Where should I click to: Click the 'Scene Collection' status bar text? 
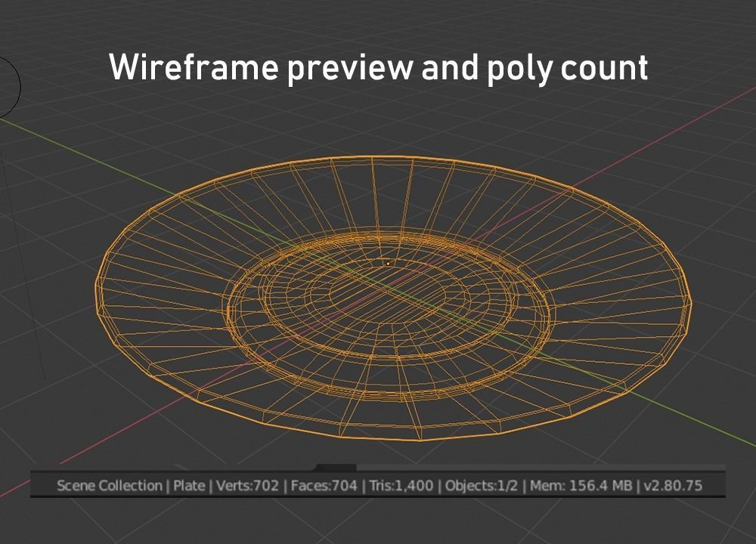[x=110, y=485]
